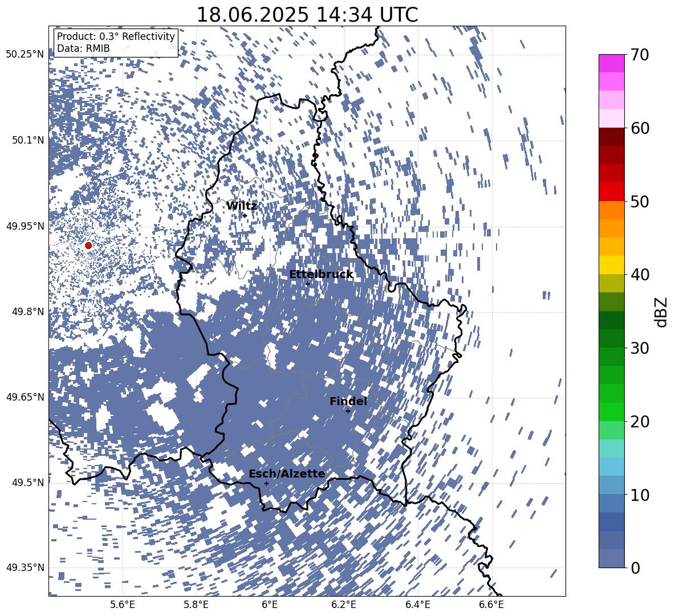Click the '6°E' longitude label
This screenshot has width=675, height=616.
270,605
